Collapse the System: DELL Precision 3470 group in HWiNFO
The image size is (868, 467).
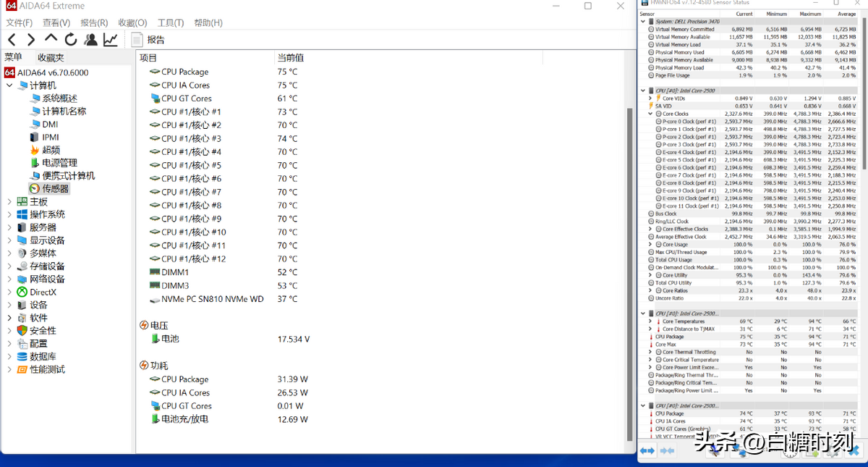pos(644,22)
